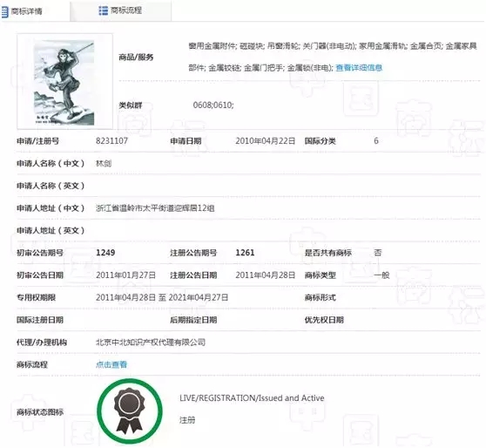Screen dimensions: 486x448
Task: Select similar group value 0608;0610;
Action: click(x=213, y=105)
